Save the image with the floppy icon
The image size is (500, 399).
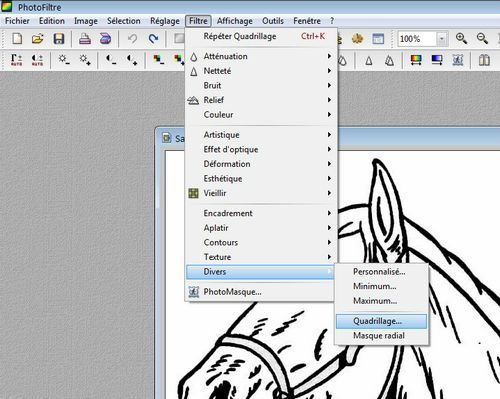pyautogui.click(x=59, y=39)
